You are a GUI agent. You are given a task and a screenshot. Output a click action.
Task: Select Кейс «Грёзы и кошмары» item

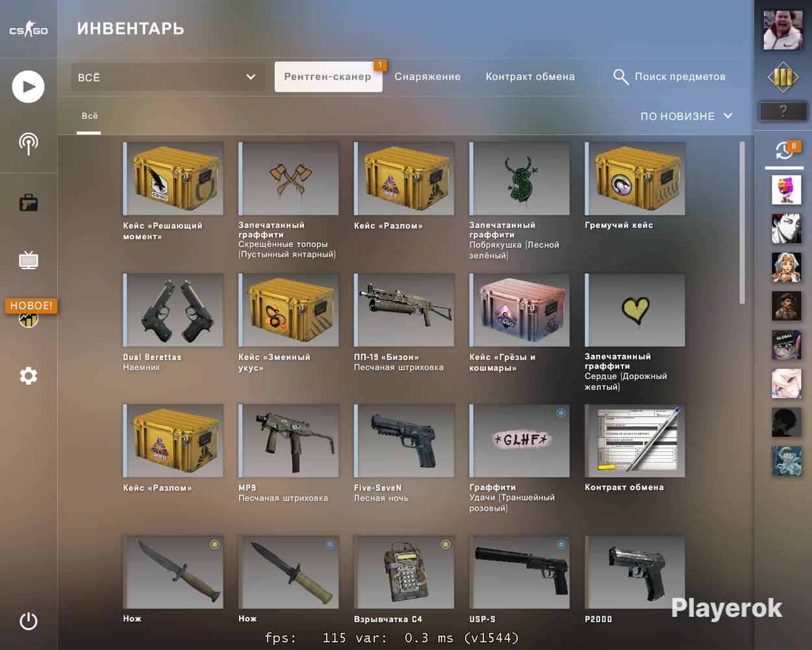(520, 310)
